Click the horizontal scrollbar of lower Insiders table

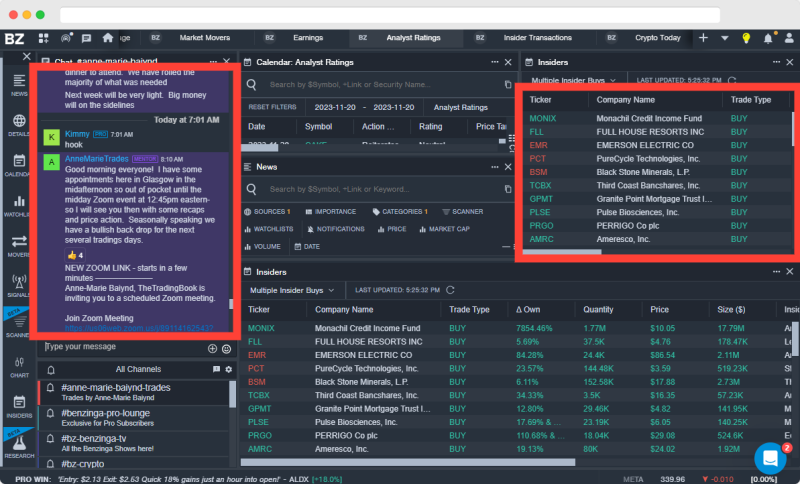408,462
